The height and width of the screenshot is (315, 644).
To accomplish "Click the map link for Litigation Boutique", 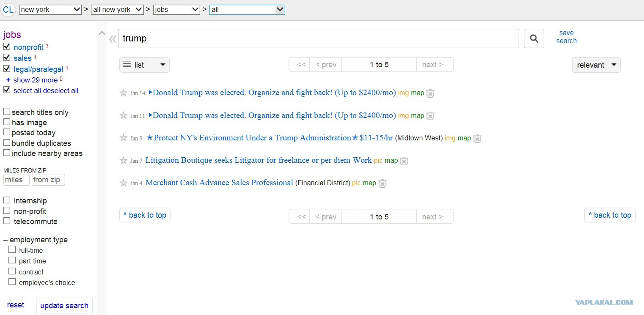I will [391, 161].
